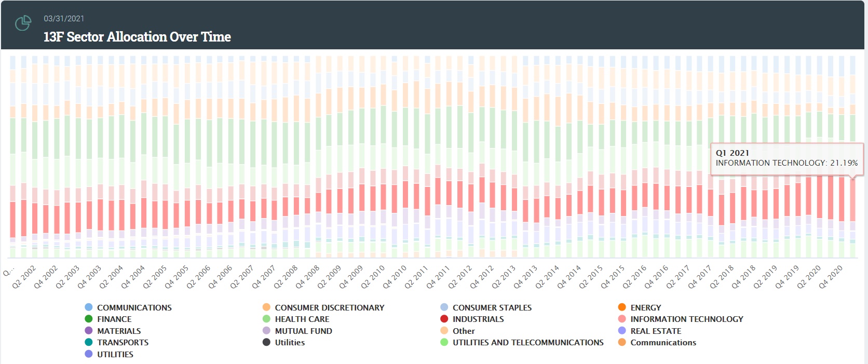Toggle COMMUNICATIONS legend series
This screenshot has width=868, height=364.
point(128,307)
